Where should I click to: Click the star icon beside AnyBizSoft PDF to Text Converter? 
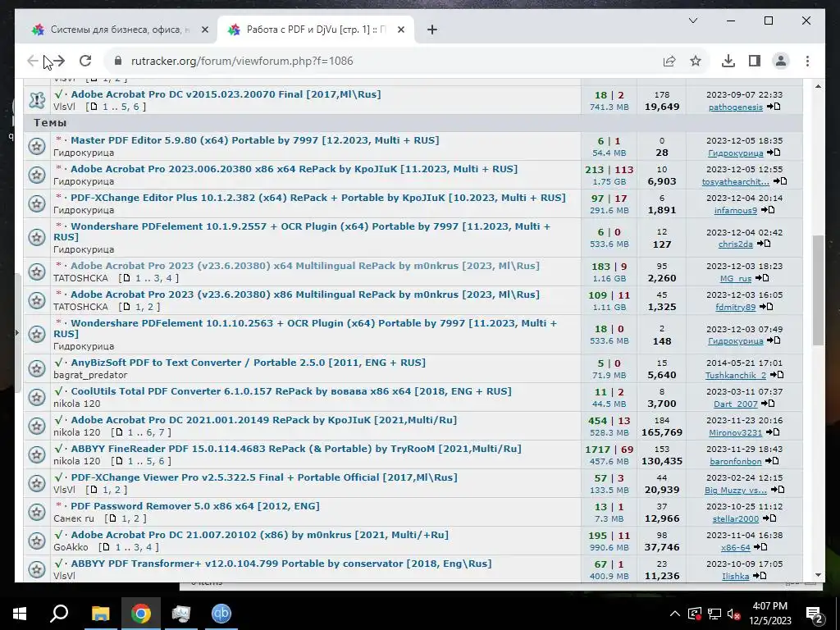click(x=36, y=368)
